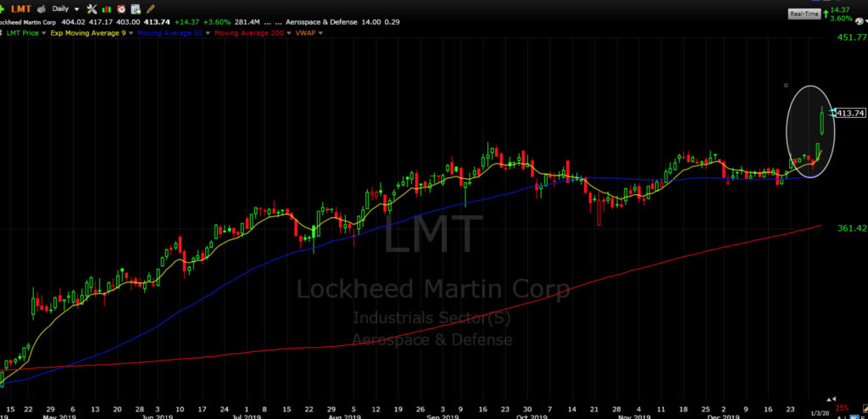
Task: Open the red alarm clock alert icon
Action: [x=121, y=8]
